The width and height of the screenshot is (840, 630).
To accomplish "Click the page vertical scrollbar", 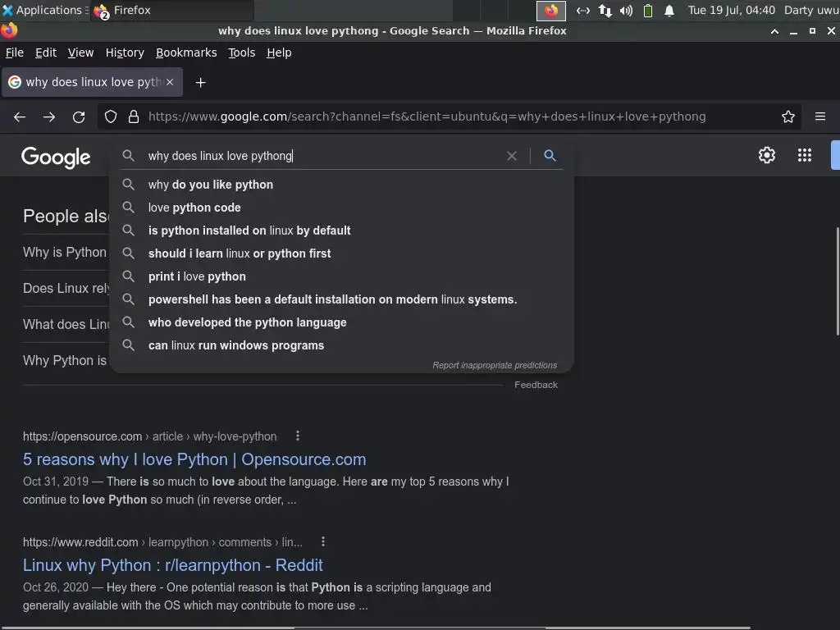I will 838,281.
